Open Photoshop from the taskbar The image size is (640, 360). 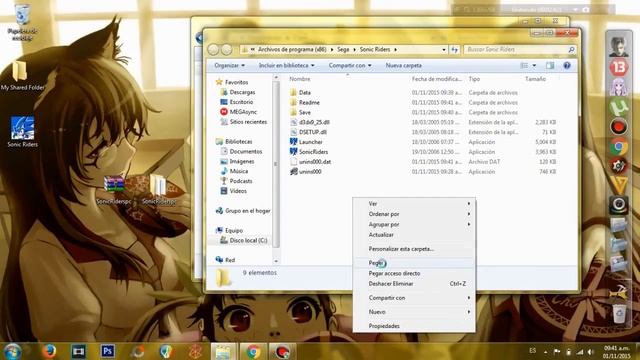click(108, 351)
